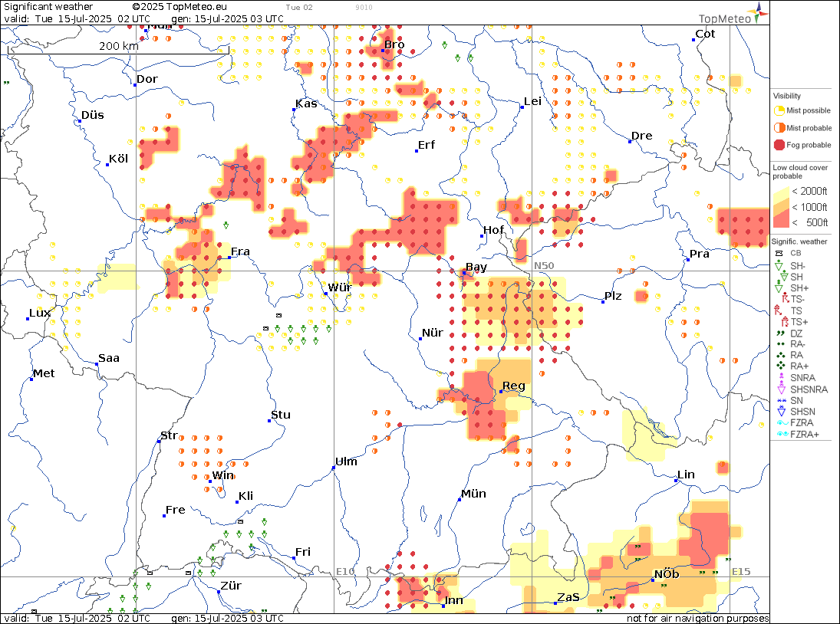Viewport: 840px width, 624px height.
Task: Select the RA+ heavy rain legend symbol
Action: pos(780,366)
